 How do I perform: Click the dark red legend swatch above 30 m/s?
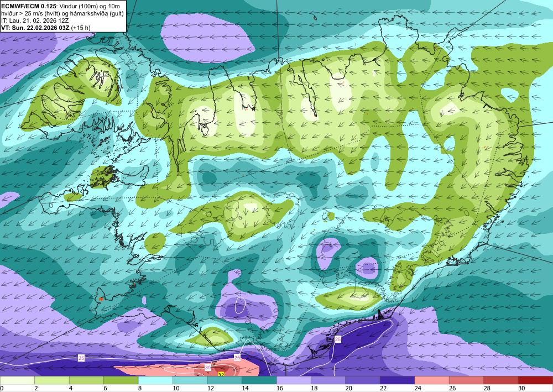(x=536, y=380)
